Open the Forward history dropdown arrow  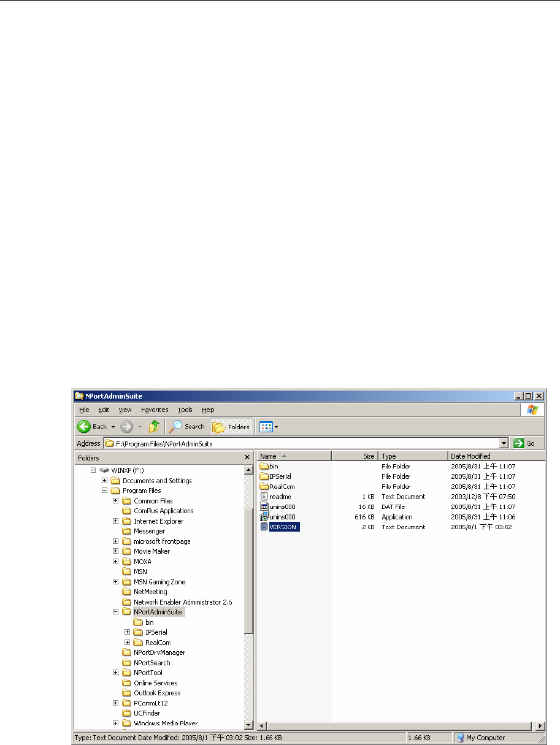click(139, 427)
